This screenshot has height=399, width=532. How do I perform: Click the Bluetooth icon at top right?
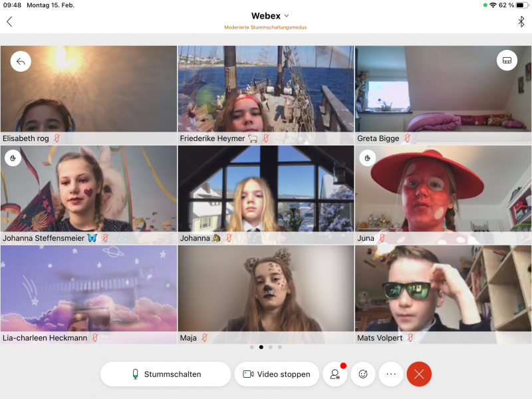pos(521,21)
